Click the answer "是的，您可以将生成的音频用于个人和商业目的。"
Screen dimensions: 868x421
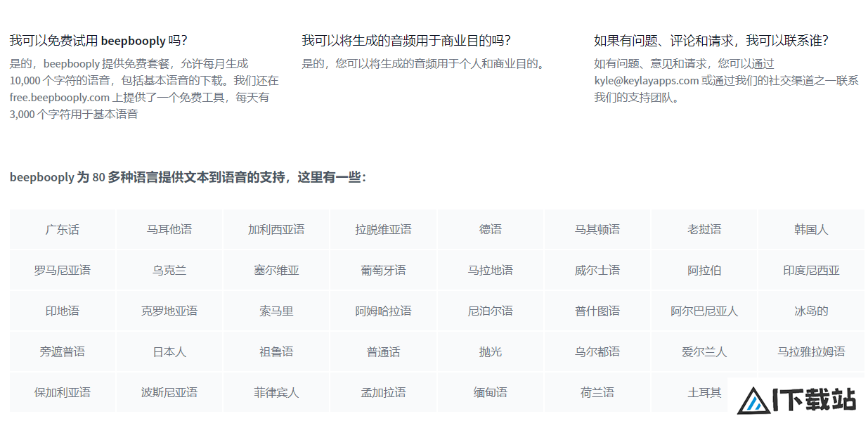(424, 63)
